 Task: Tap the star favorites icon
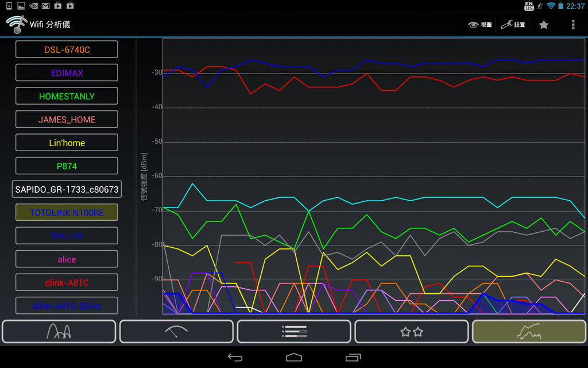pos(544,25)
